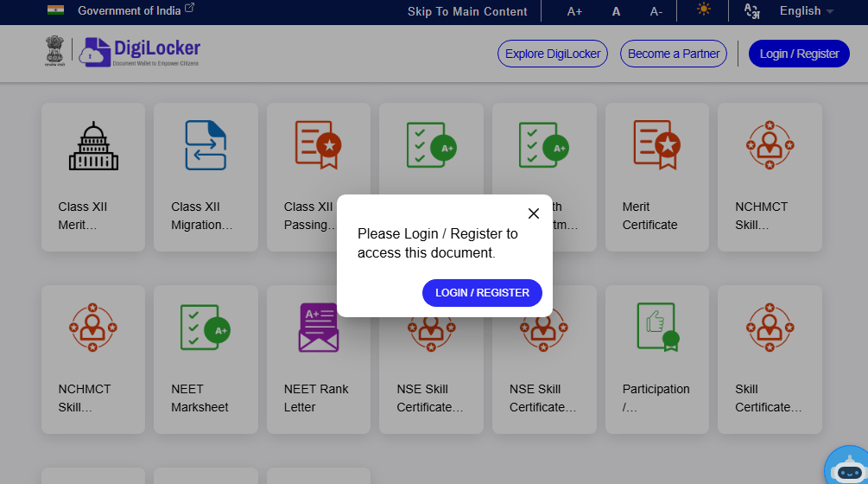Screen dimensions: 868x484
Task: Decrease font size with A-
Action: [656, 11]
